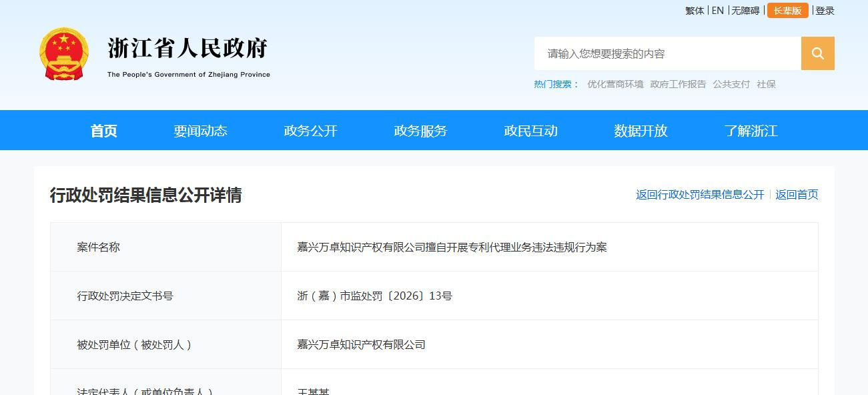868x395 pixels.
Task: Open 无障碍 accessibility mode
Action: click(745, 11)
